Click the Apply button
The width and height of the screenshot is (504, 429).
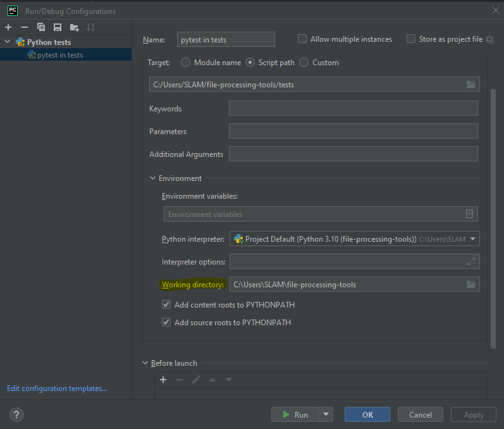474,414
